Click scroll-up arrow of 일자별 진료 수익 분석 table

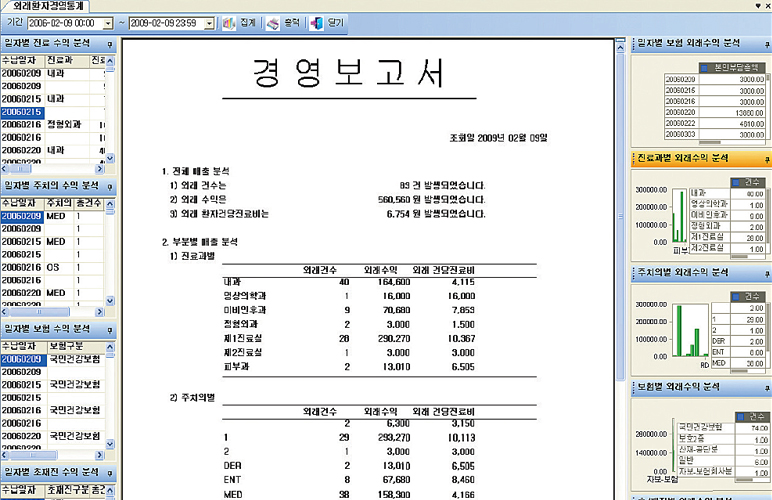coord(110,61)
